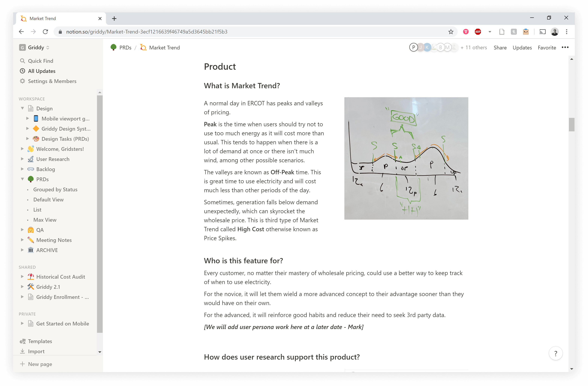Click the Griddy Design System diamond icon
The height and width of the screenshot is (386, 588).
point(36,129)
